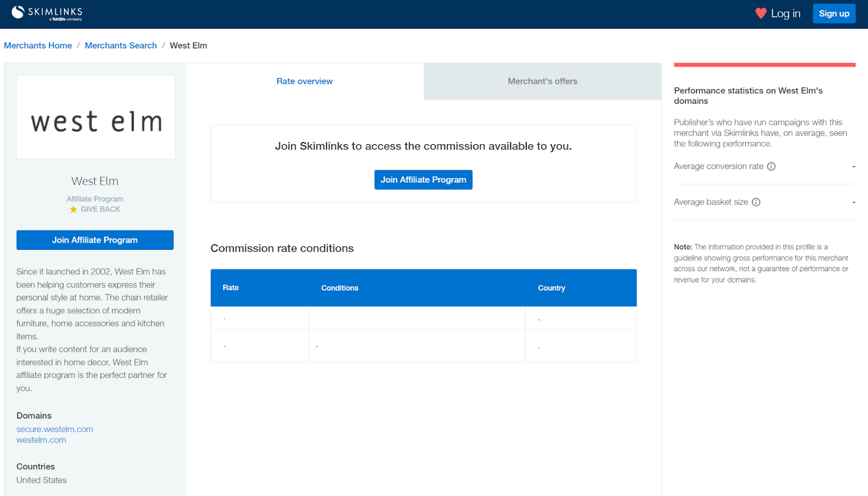Image resolution: width=868 pixels, height=496 pixels.
Task: Open the westelm.com domain link
Action: (41, 440)
